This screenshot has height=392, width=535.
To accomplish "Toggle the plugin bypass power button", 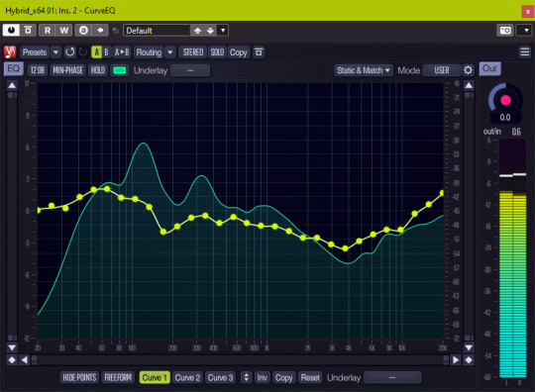I will [x=11, y=31].
